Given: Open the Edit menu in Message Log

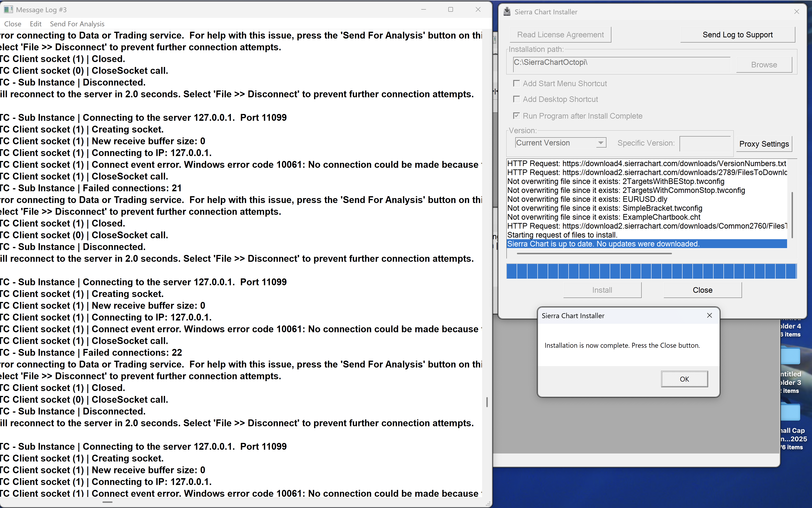Looking at the screenshot, I should tap(35, 24).
